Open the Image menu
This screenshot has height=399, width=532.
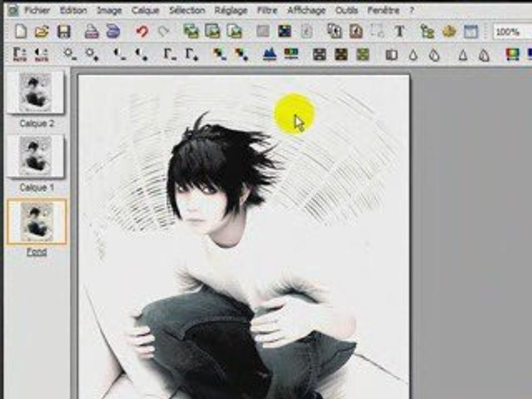[x=109, y=11]
